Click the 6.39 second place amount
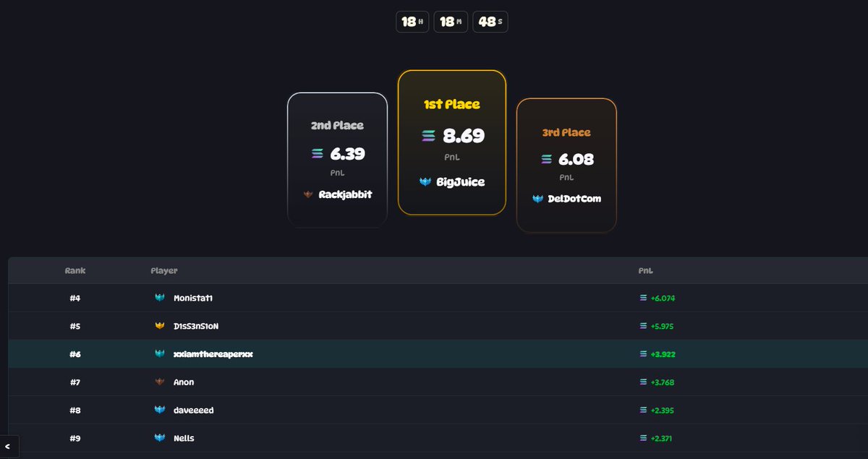Viewport: 868px width, 459px height. click(347, 154)
